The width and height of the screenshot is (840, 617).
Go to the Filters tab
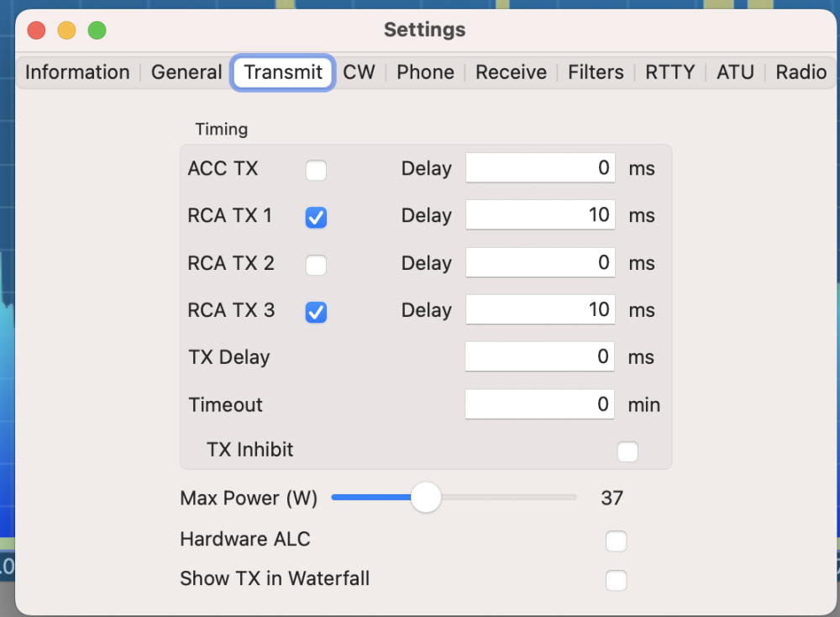point(596,72)
